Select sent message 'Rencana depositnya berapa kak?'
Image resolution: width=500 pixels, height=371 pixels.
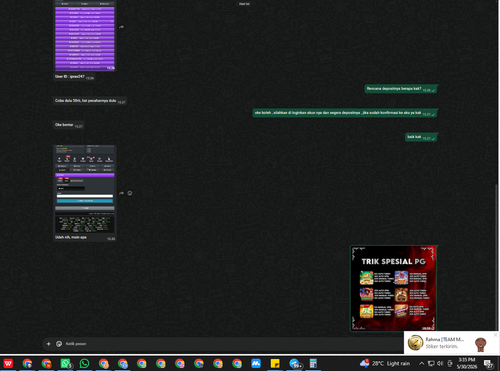[x=401, y=89]
